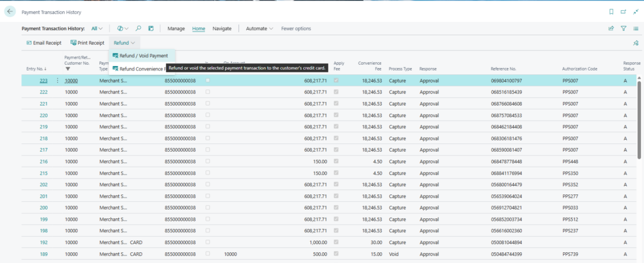Screen dimensions: 644x263
Task: Open the analysis mode icon dropdown
Action: tap(123, 29)
